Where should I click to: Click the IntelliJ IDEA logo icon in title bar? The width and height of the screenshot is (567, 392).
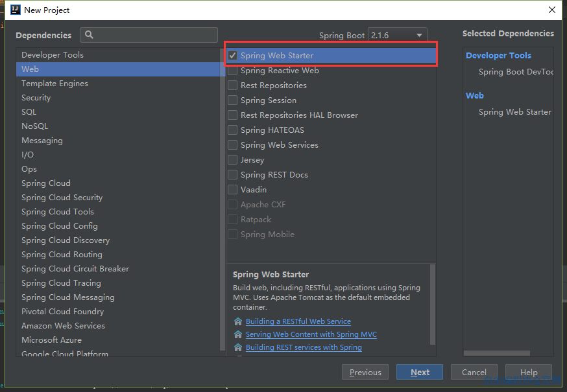[x=16, y=10]
